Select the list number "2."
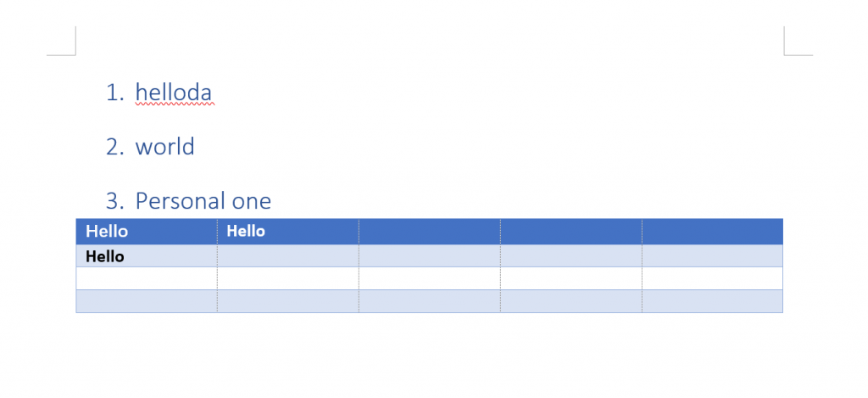This screenshot has width=868, height=398. [115, 147]
